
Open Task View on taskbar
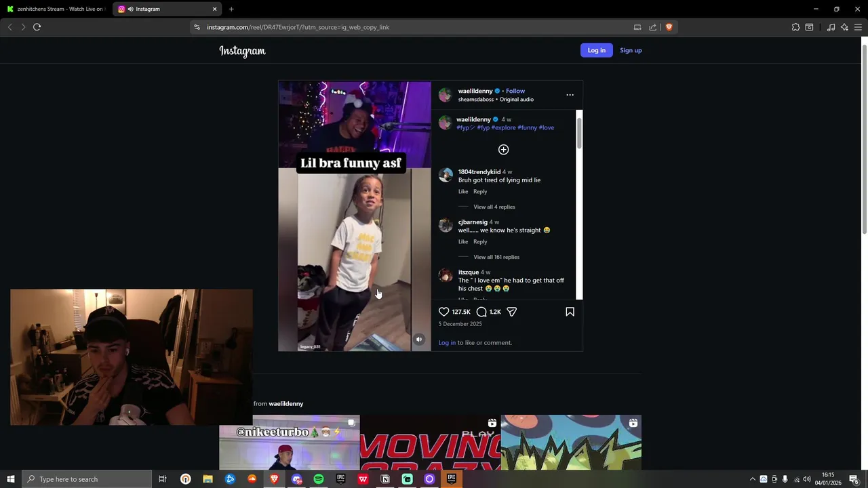163,479
